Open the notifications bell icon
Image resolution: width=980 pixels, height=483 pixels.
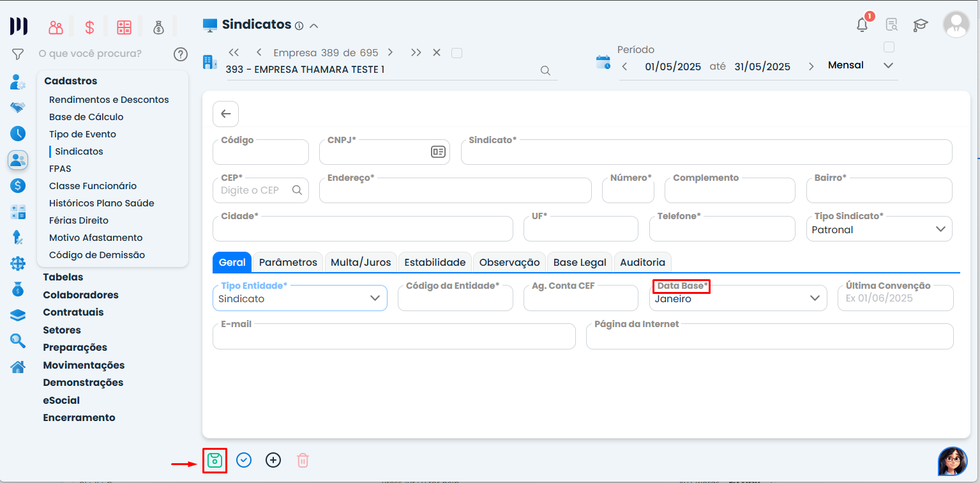tap(862, 25)
